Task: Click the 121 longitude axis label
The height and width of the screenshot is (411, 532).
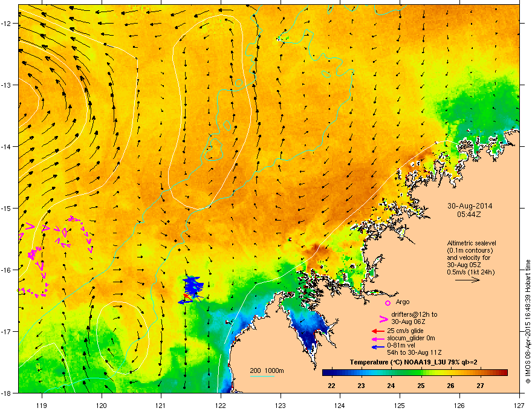Action: [161, 405]
